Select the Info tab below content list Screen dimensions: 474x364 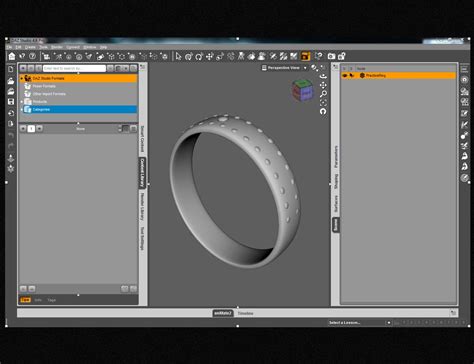[38, 300]
